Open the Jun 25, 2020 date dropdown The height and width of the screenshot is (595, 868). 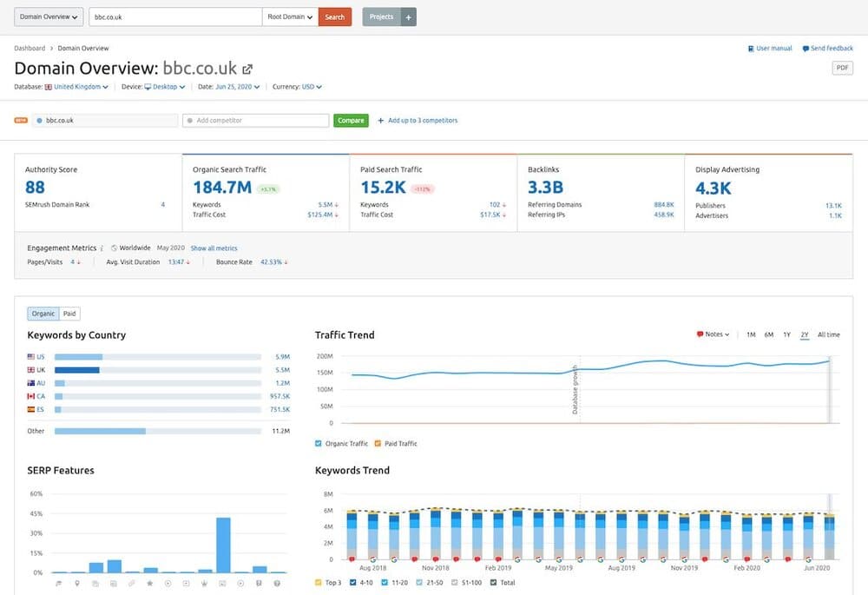coord(238,87)
